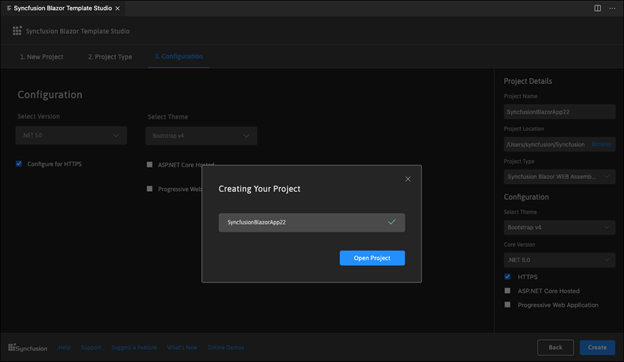Toggle the Configure for HTTPS checkbox
This screenshot has width=624, height=362.
pos(19,163)
